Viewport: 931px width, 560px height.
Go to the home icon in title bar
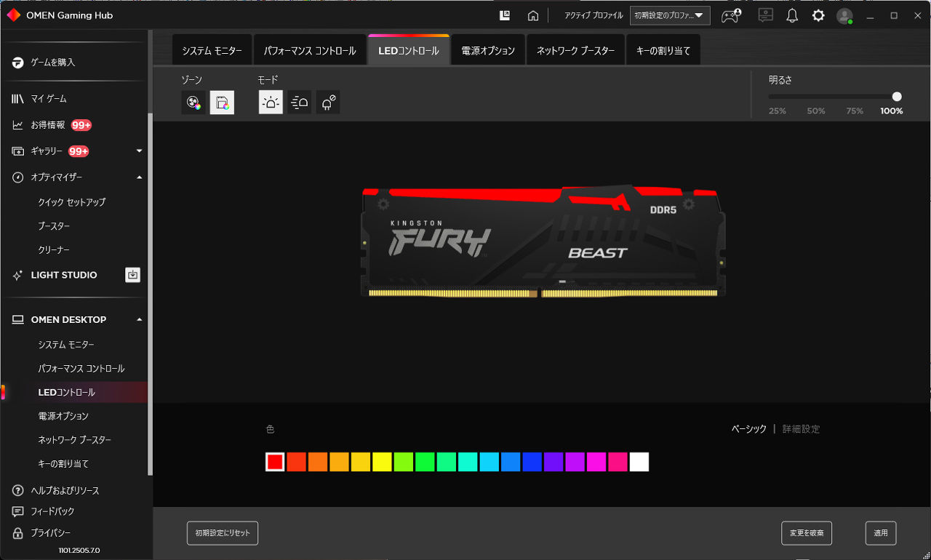[x=533, y=15]
